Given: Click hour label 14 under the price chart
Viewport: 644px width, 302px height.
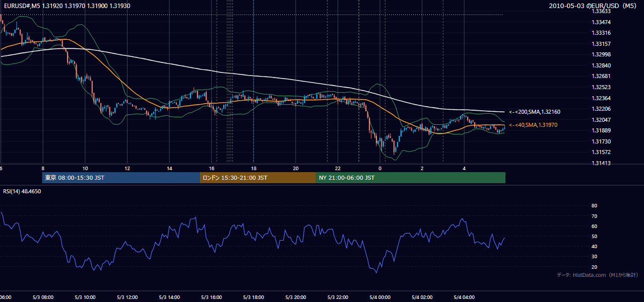Looking at the screenshot, I should click(169, 168).
